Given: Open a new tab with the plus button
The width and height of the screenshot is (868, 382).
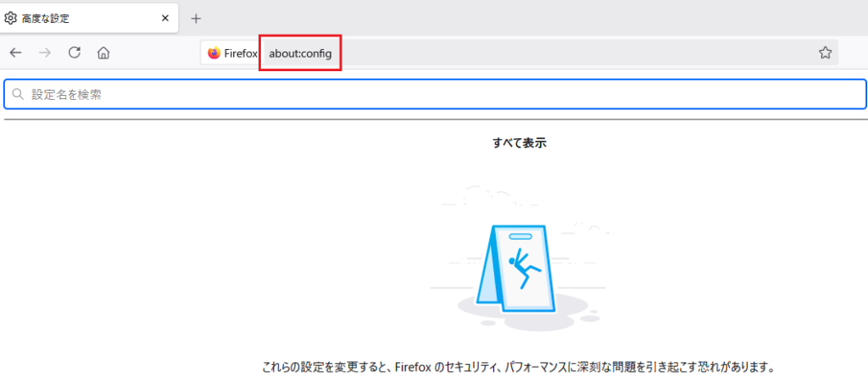Looking at the screenshot, I should (x=196, y=19).
